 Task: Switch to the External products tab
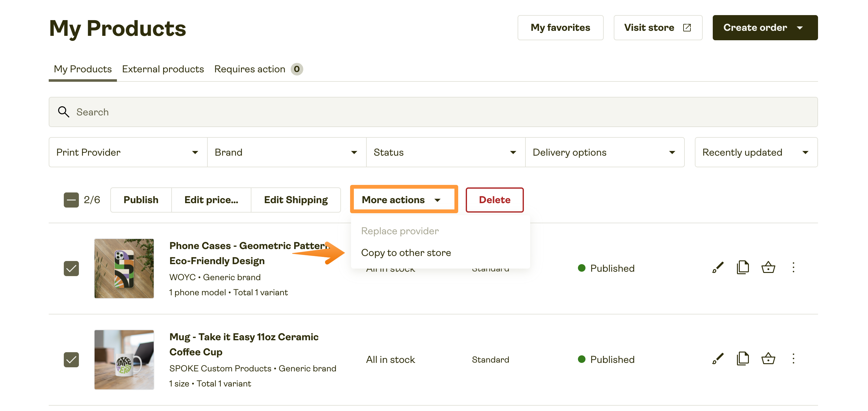(x=163, y=69)
